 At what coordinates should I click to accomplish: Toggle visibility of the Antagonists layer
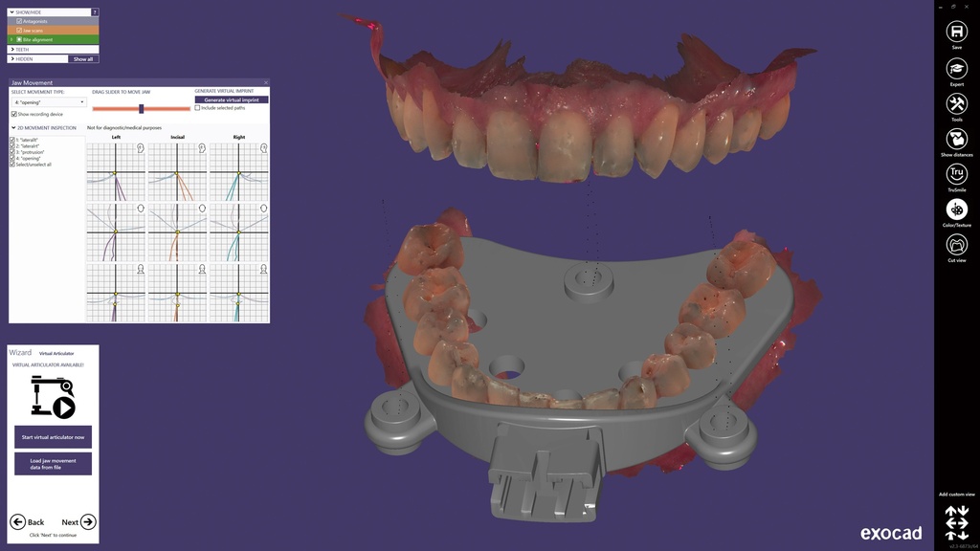click(19, 20)
